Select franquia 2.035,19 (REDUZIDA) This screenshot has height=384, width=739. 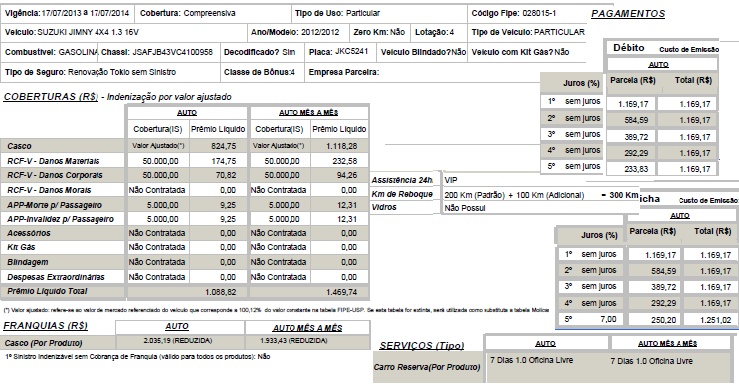(x=178, y=341)
